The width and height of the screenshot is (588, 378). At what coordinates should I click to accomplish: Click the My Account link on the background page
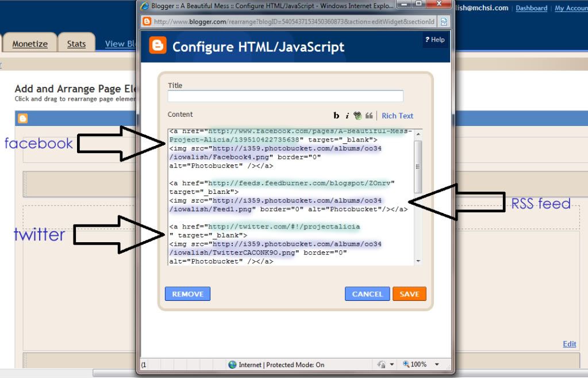click(571, 8)
